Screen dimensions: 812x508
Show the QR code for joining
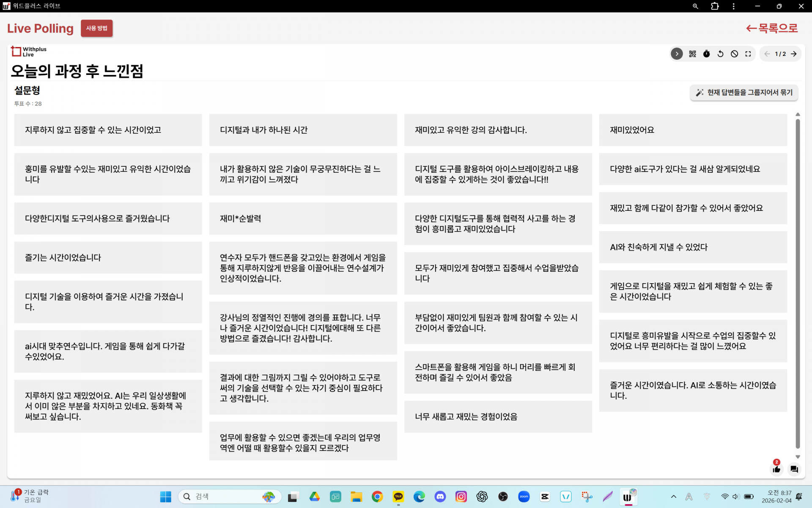692,54
